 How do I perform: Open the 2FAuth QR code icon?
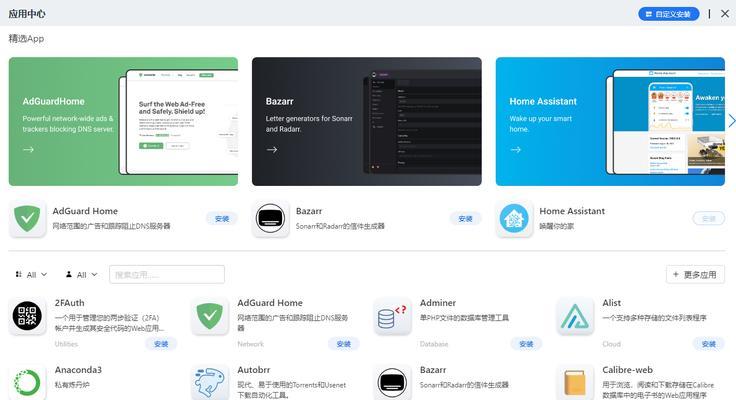click(27, 316)
